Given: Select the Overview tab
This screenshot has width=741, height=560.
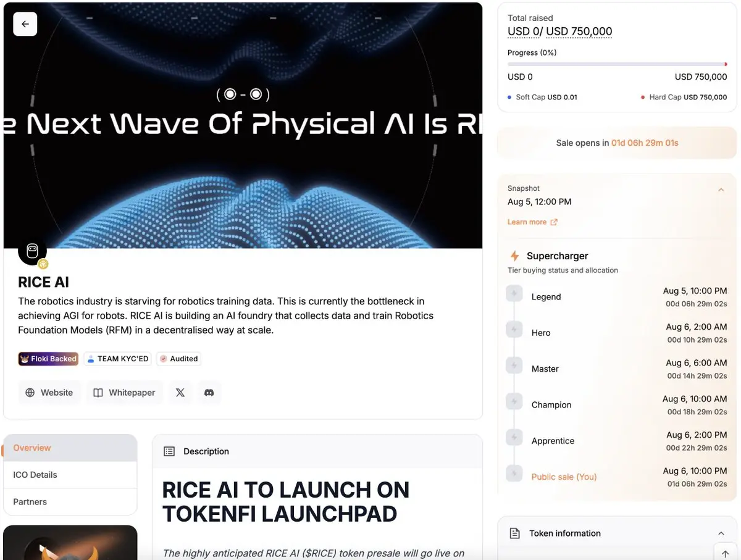Looking at the screenshot, I should 70,448.
